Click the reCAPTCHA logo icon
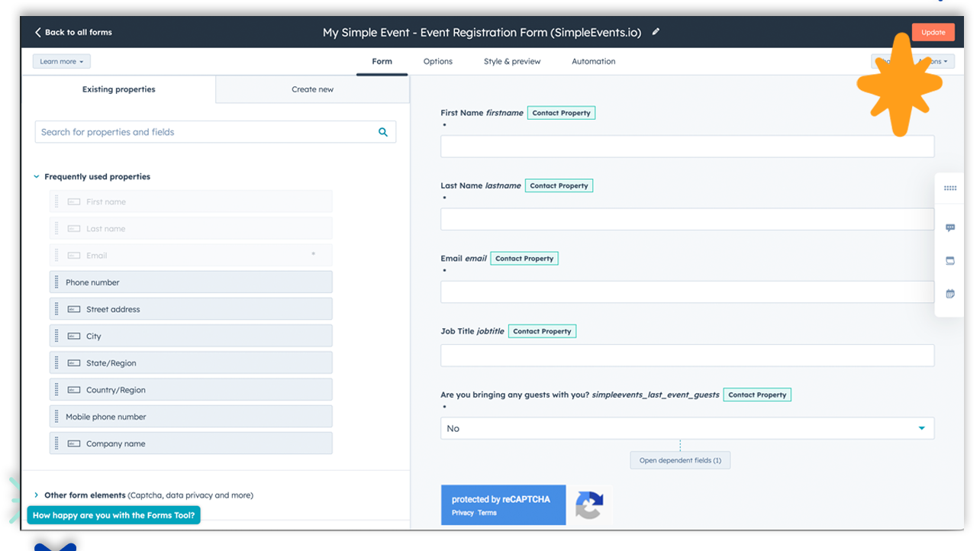980x551 pixels. tap(589, 505)
